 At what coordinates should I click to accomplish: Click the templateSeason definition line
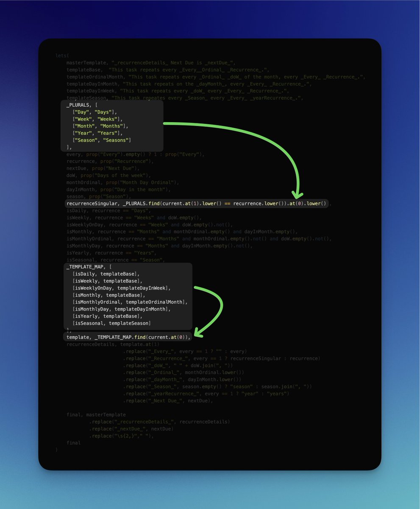pyautogui.click(x=184, y=98)
